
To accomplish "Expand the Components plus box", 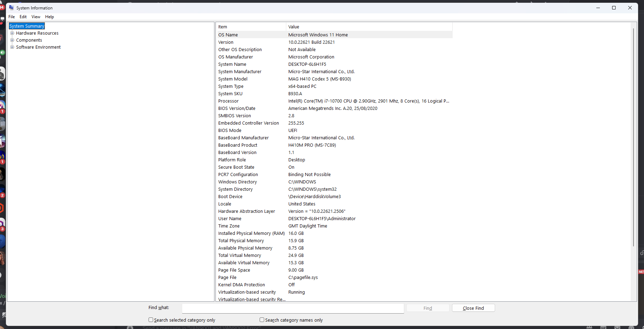I will [x=12, y=40].
